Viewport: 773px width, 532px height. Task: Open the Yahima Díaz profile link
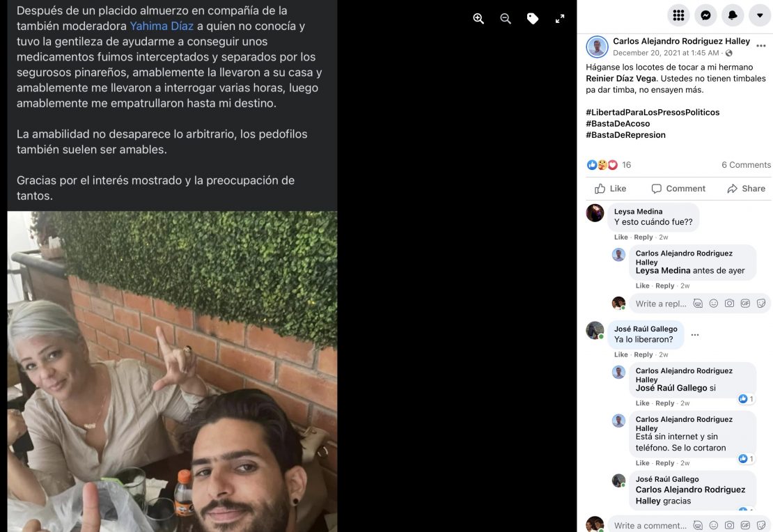click(161, 26)
